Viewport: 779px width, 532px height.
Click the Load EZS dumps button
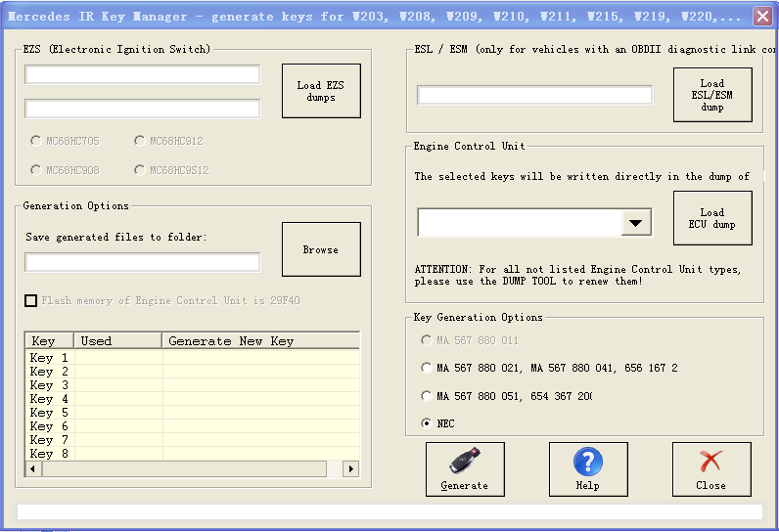[x=321, y=91]
